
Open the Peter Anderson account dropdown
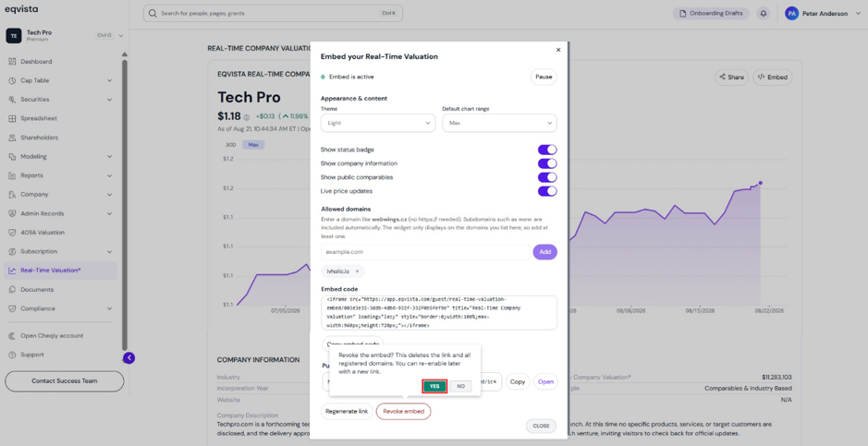pyautogui.click(x=859, y=14)
